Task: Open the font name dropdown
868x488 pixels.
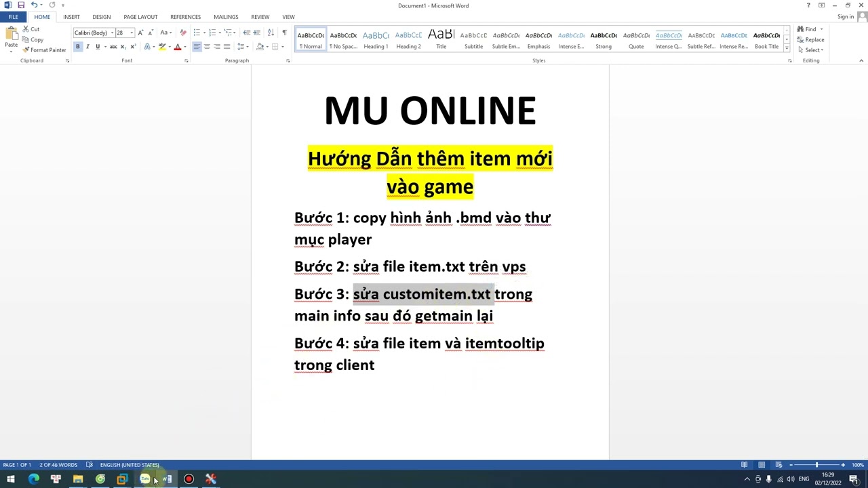Action: (x=112, y=33)
